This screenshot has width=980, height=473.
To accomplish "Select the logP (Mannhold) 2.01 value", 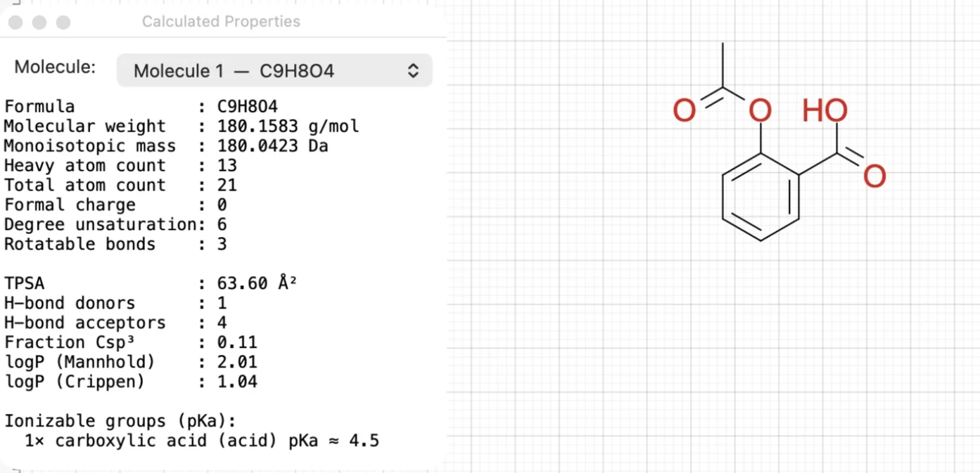I will click(x=237, y=362).
